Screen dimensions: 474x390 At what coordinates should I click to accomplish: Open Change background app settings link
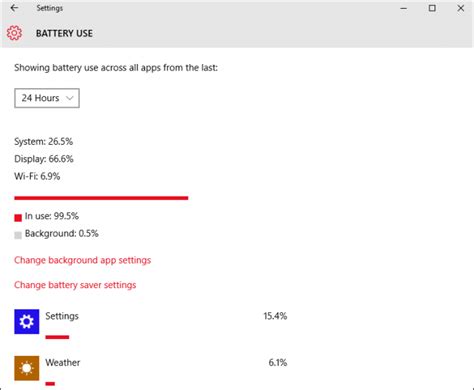(82, 260)
